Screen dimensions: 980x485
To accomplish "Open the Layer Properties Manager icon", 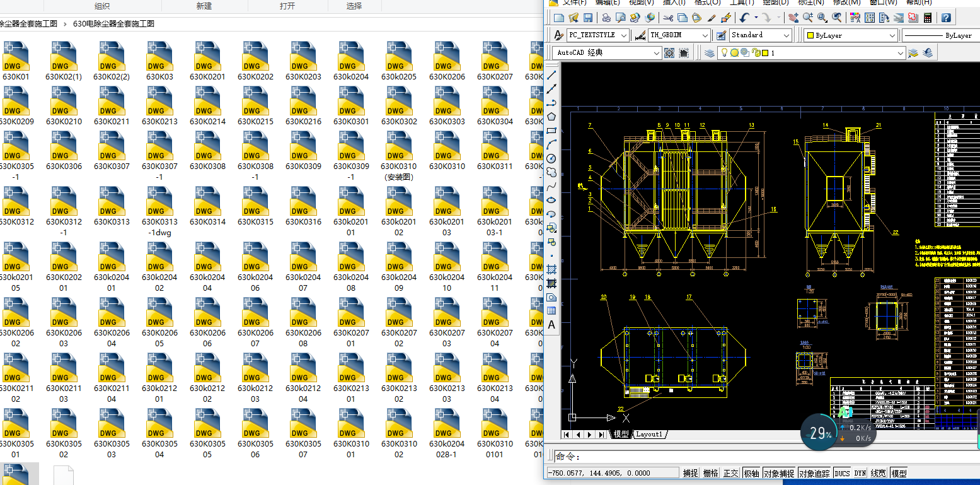I will tap(710, 53).
